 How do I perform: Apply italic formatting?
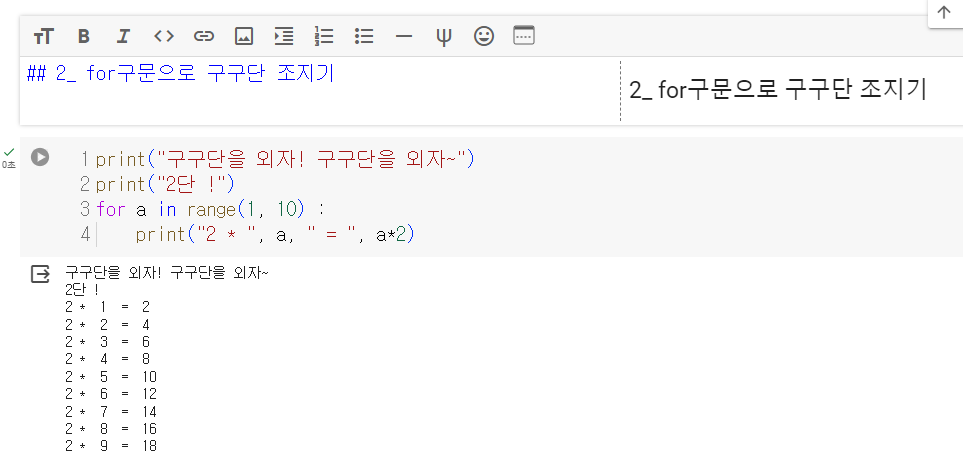click(x=123, y=36)
